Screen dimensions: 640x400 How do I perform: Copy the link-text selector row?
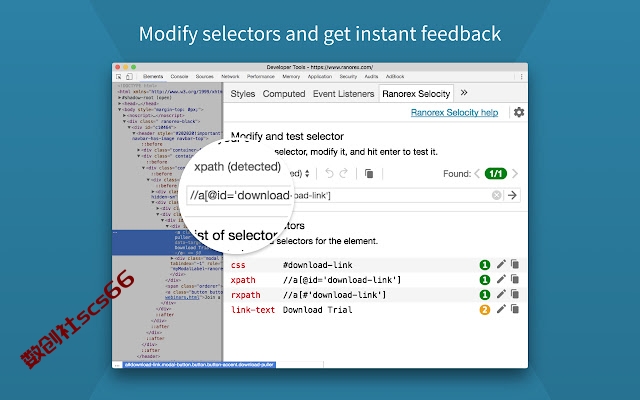(x=515, y=309)
